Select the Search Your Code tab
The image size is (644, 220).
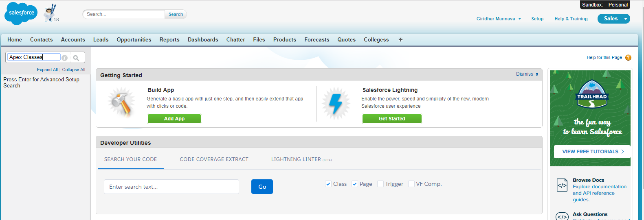[131, 159]
